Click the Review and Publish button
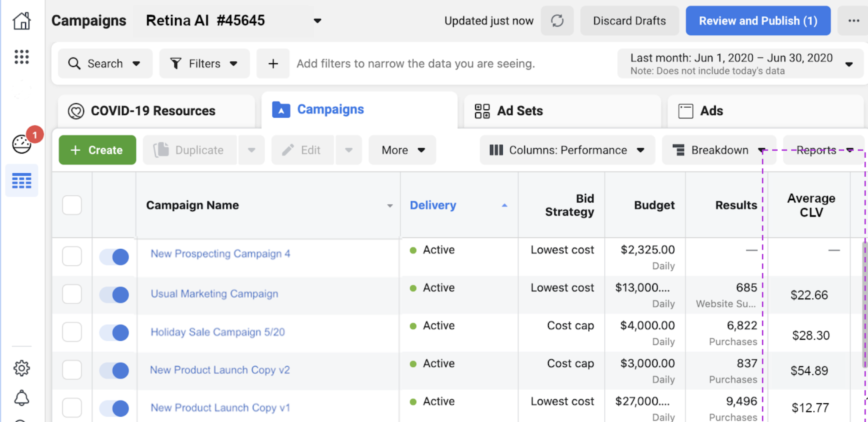This screenshot has width=868, height=422. 758,21
